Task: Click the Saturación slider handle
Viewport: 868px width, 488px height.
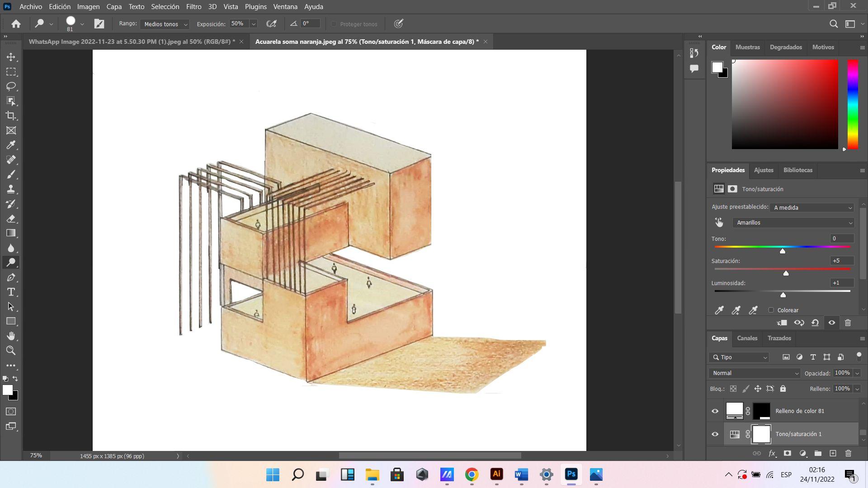Action: click(x=786, y=273)
